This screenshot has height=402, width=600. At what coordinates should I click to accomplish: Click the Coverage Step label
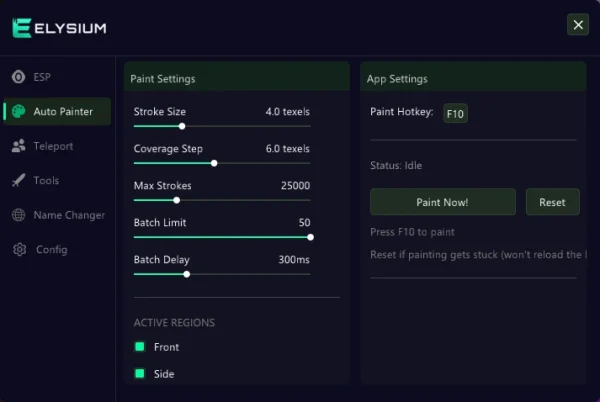[x=168, y=149]
